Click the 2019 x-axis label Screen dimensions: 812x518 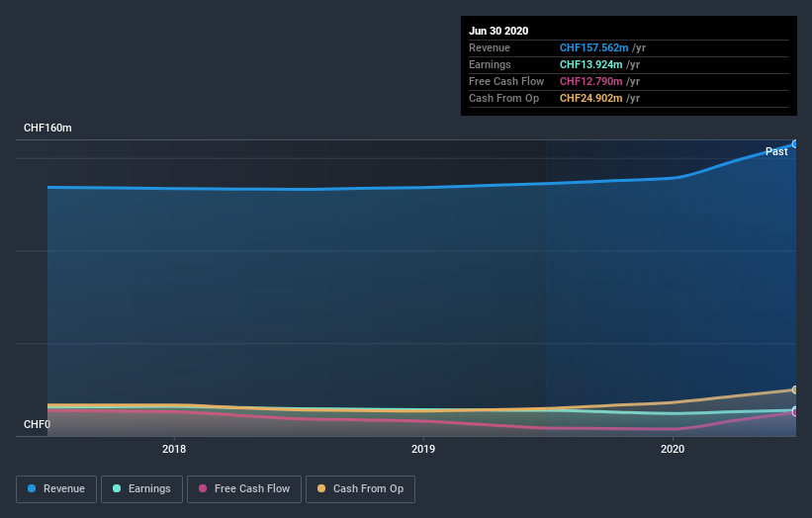coord(423,449)
